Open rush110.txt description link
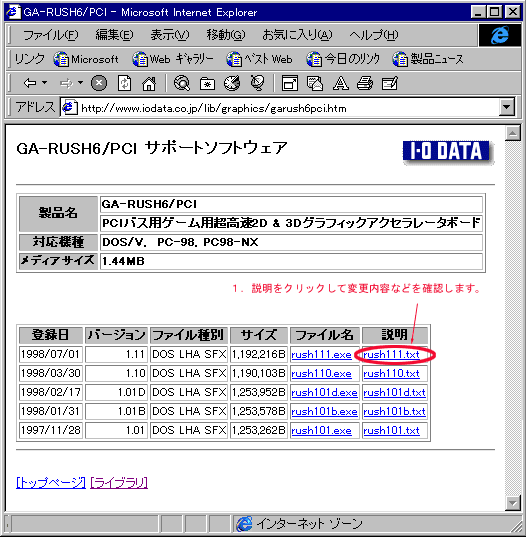Screen dimensions: 526x537 tap(391, 374)
